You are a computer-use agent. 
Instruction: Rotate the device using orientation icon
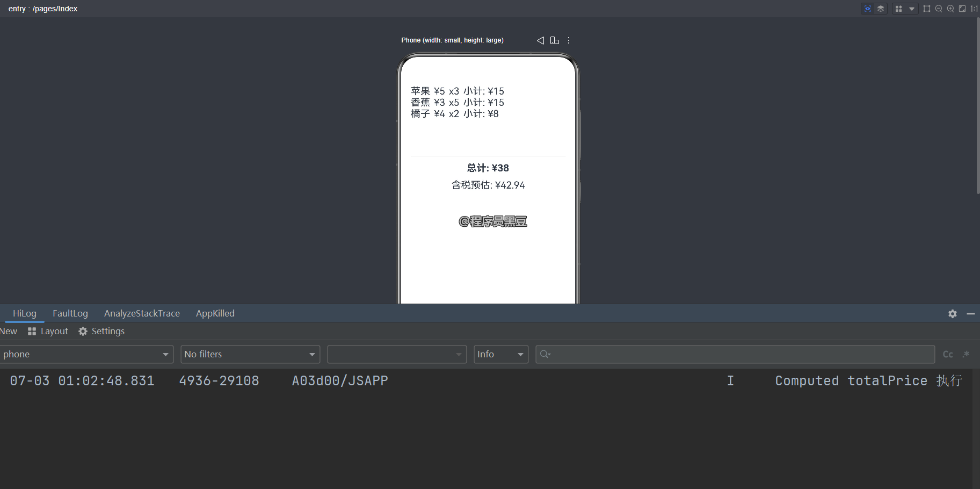coord(555,40)
